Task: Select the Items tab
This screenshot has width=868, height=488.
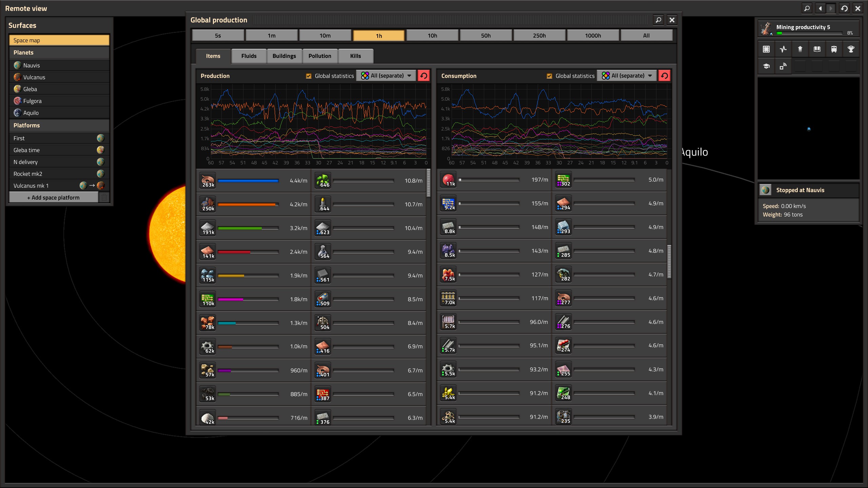Action: [x=213, y=56]
